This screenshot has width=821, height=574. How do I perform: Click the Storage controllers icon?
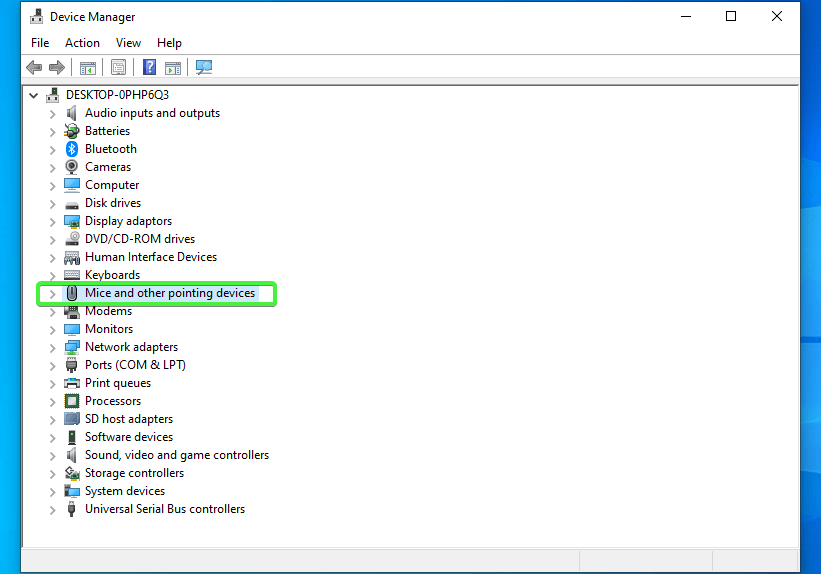pyautogui.click(x=72, y=473)
